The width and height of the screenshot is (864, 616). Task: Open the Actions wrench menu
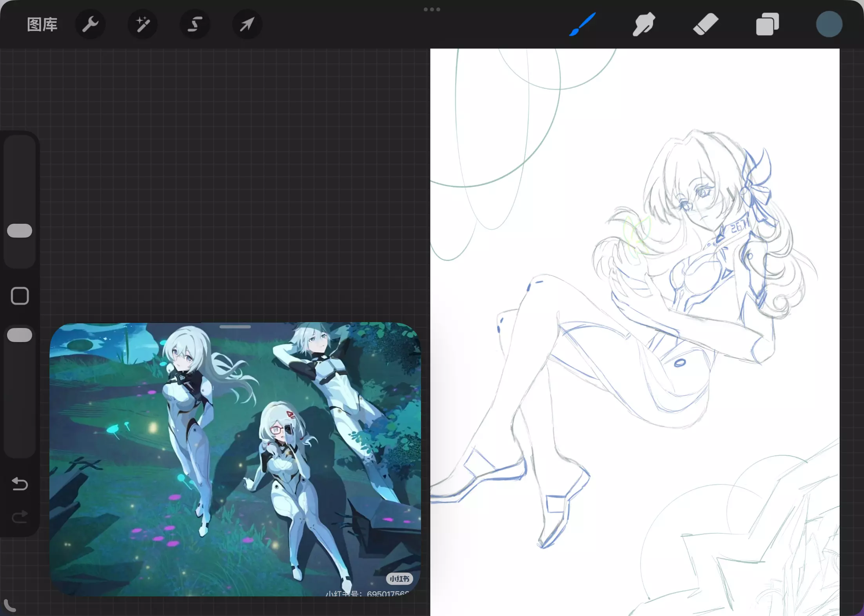point(90,24)
